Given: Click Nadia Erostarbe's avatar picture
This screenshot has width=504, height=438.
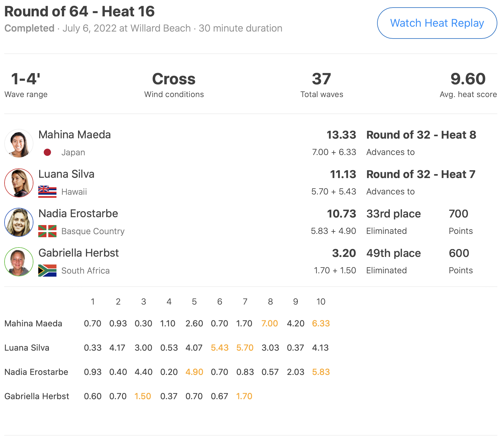Looking at the screenshot, I should click(19, 222).
